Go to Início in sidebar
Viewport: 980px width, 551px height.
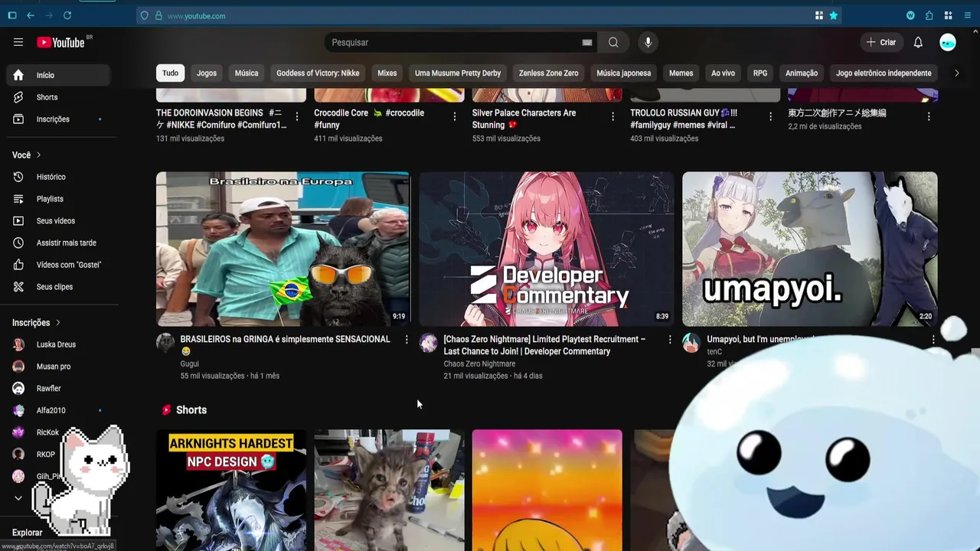click(x=58, y=75)
